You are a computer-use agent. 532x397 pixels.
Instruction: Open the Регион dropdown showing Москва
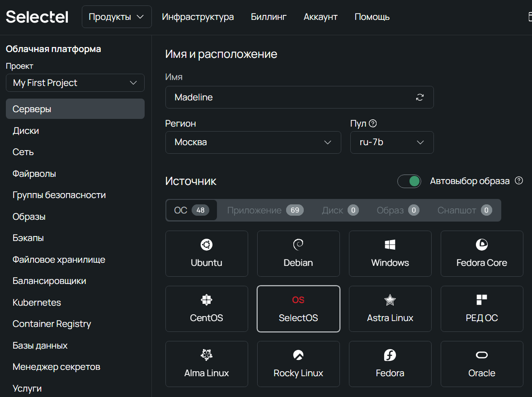[x=253, y=142]
